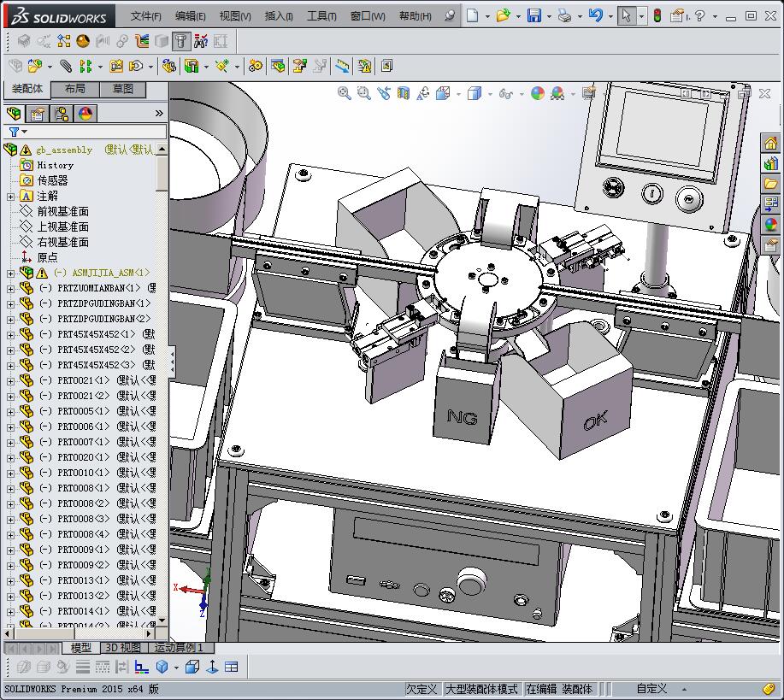This screenshot has width=784, height=700.
Task: Click the Edit Appearance color ball icon
Action: point(537,93)
